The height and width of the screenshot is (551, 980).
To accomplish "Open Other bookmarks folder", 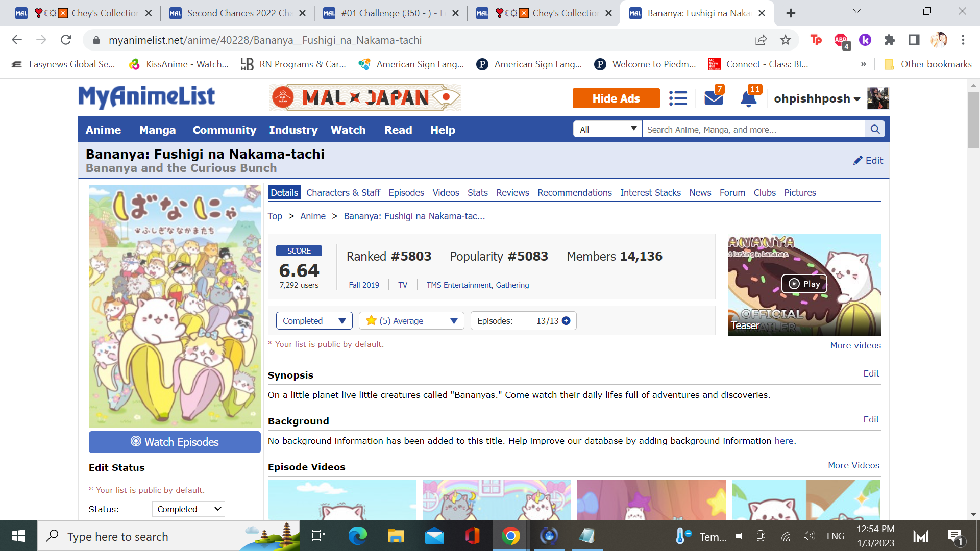I will tap(927, 64).
